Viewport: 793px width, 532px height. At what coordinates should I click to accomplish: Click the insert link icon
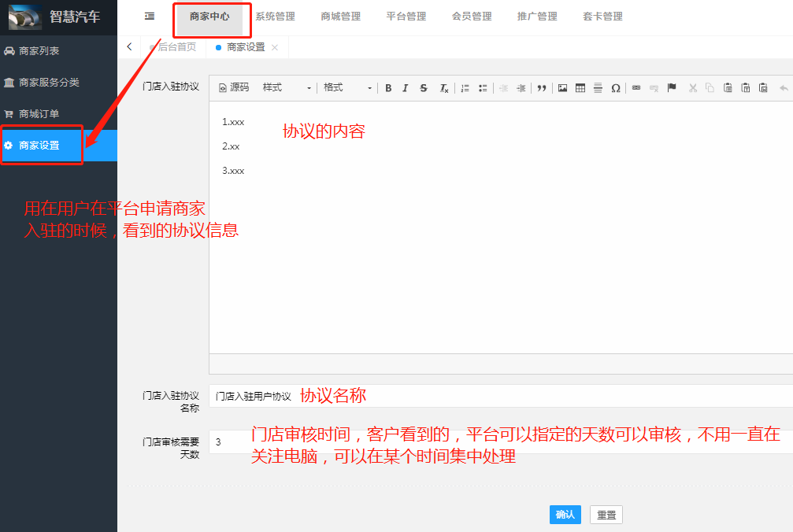[636, 88]
